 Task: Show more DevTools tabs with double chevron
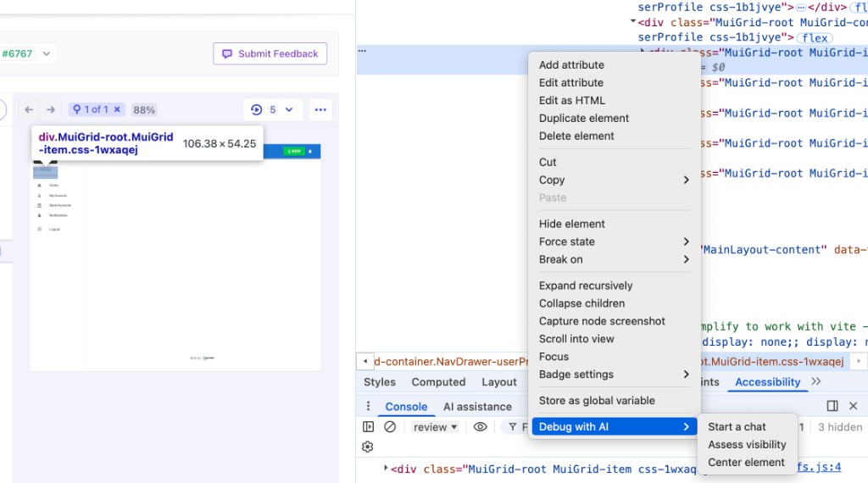(816, 381)
